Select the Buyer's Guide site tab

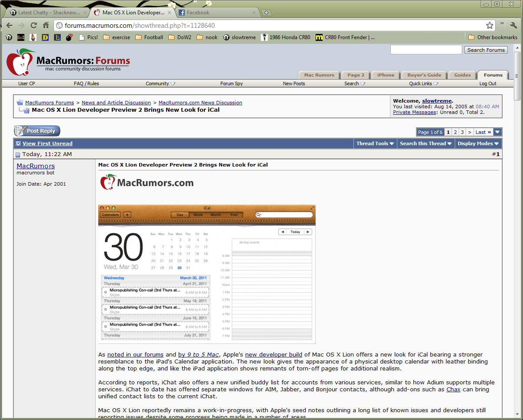point(424,75)
